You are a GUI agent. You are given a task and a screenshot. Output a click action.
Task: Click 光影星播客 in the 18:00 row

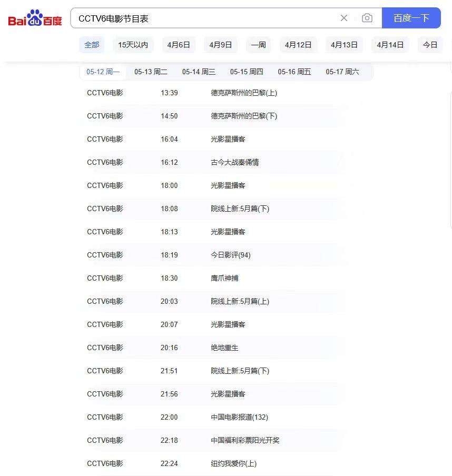pos(228,185)
